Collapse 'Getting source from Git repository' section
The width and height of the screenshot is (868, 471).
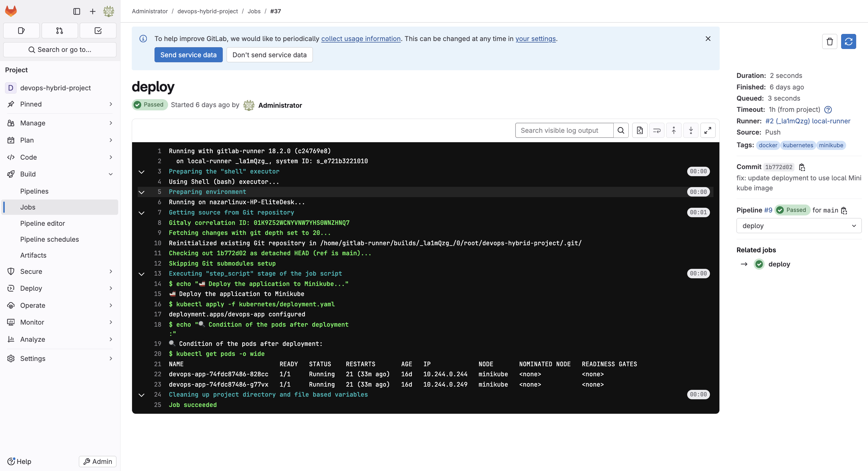point(142,213)
